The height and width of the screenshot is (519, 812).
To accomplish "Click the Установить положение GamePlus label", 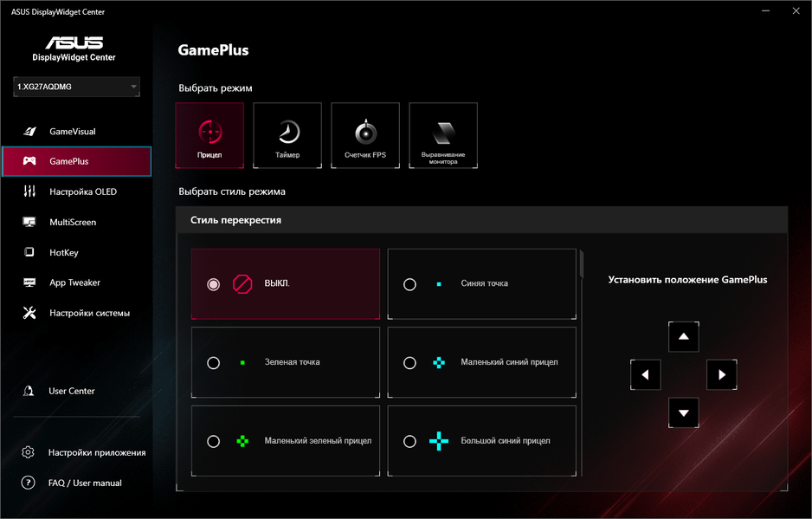I will click(x=687, y=280).
